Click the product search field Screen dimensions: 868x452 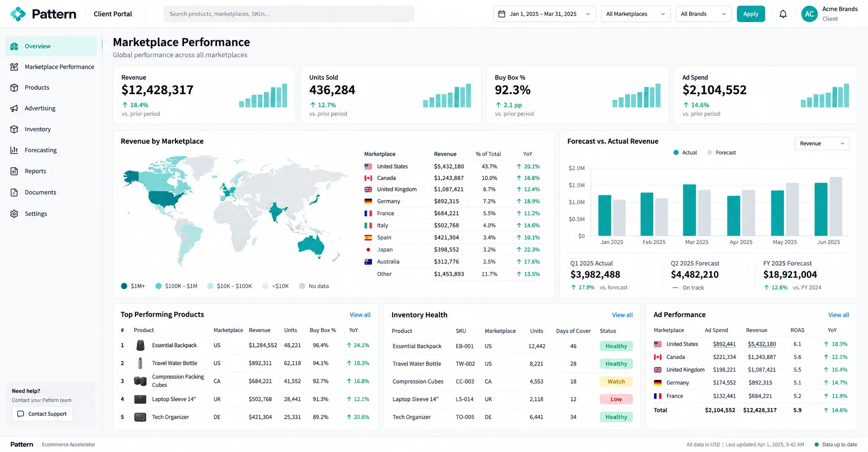point(289,14)
